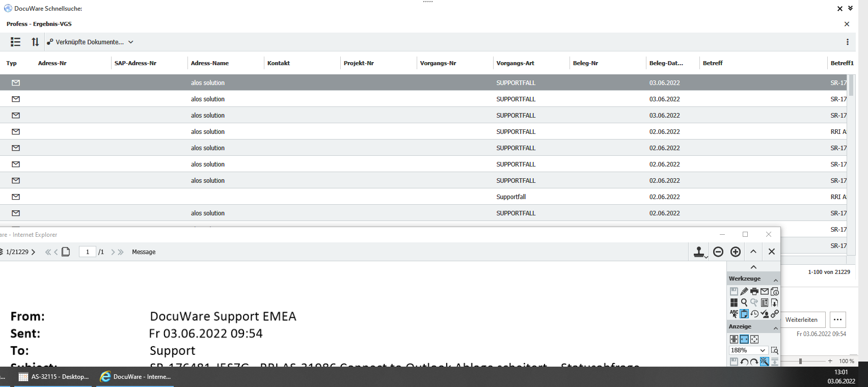
Task: Click the print icon in Werkzeuge
Action: click(754, 291)
